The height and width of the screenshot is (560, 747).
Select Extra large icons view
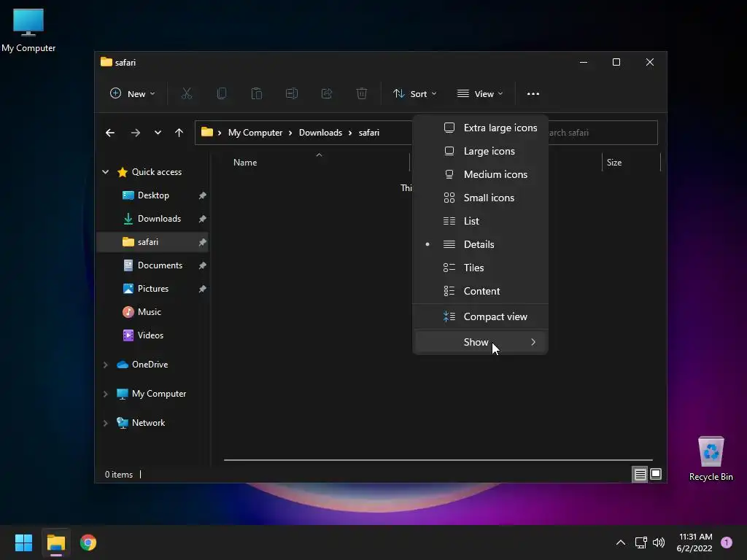coord(481,128)
